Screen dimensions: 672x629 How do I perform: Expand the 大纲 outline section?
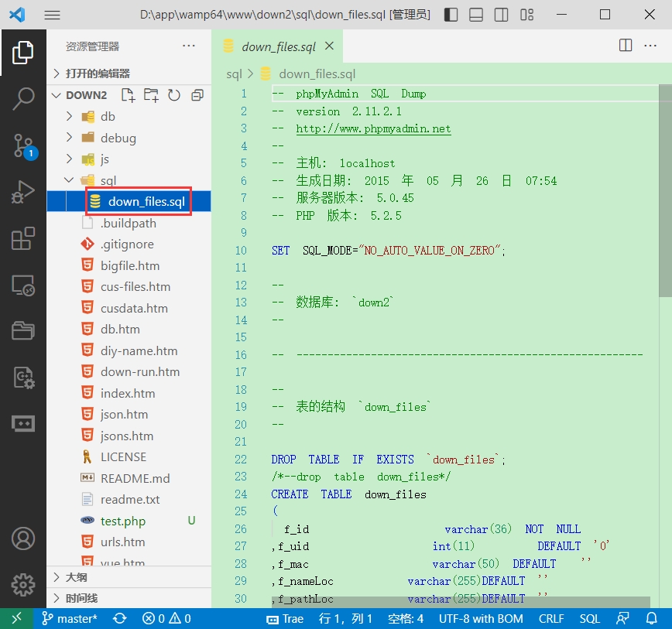[76, 577]
